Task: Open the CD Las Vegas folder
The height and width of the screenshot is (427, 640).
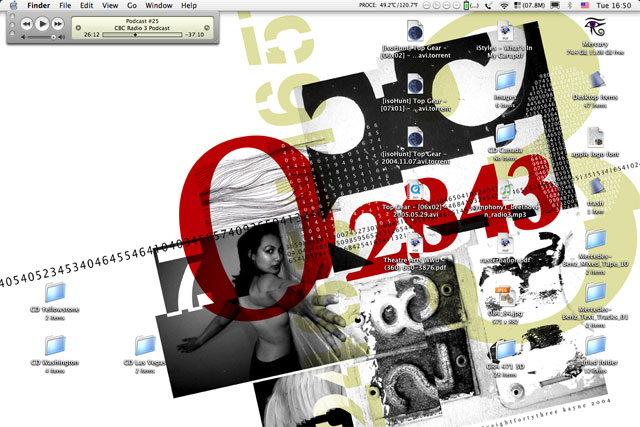Action: pyautogui.click(x=145, y=346)
